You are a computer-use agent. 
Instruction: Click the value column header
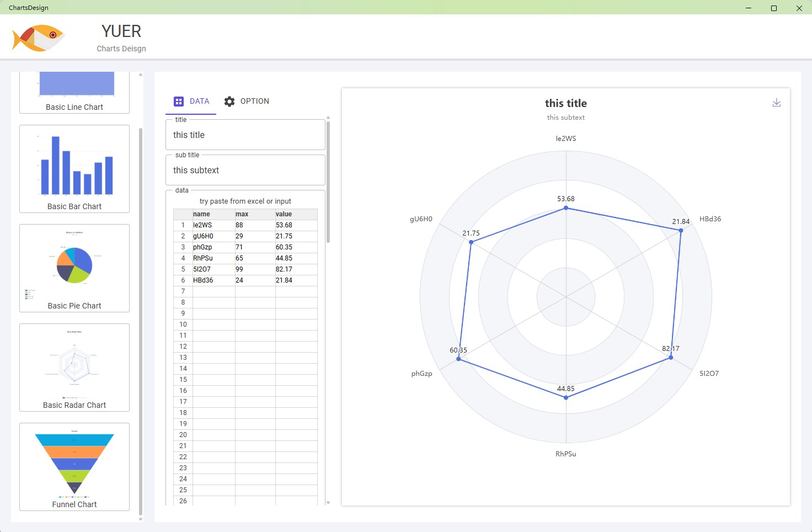pyautogui.click(x=296, y=214)
